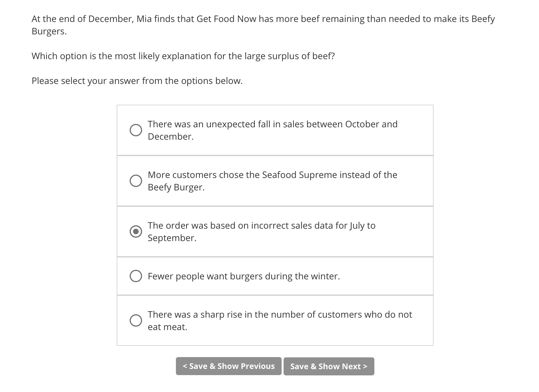Click the Save & Show Previous button
Viewport: 539px width, 392px height.
pyautogui.click(x=228, y=366)
